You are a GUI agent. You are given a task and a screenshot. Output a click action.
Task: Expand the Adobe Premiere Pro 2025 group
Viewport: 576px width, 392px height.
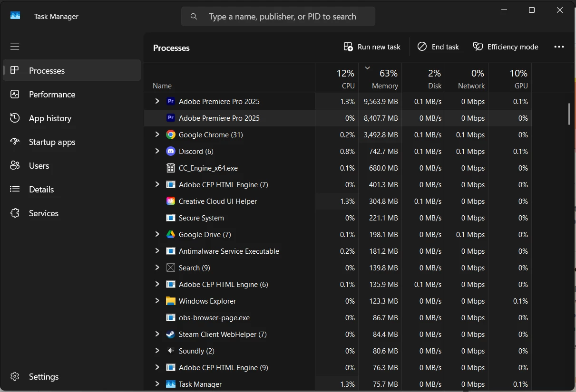click(x=157, y=101)
